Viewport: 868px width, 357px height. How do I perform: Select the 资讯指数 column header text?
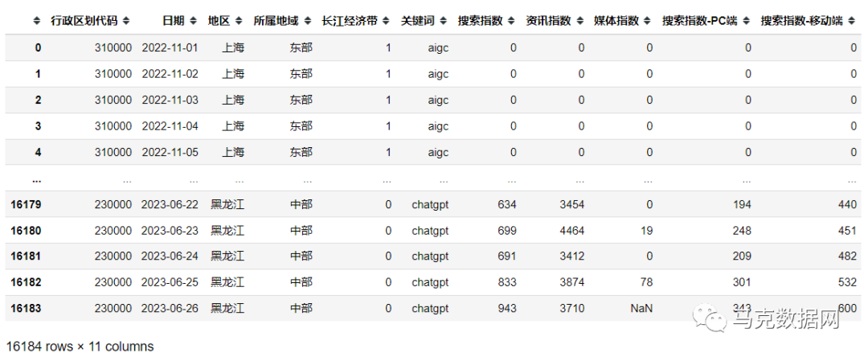pyautogui.click(x=549, y=21)
